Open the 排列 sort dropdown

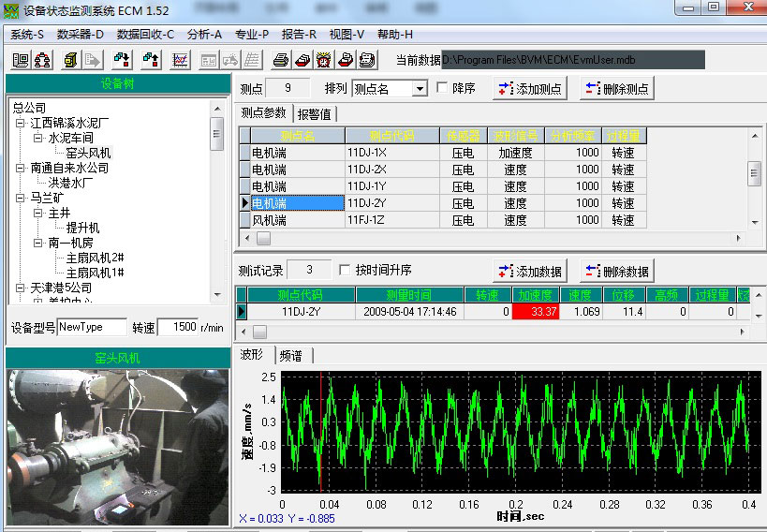pos(419,89)
